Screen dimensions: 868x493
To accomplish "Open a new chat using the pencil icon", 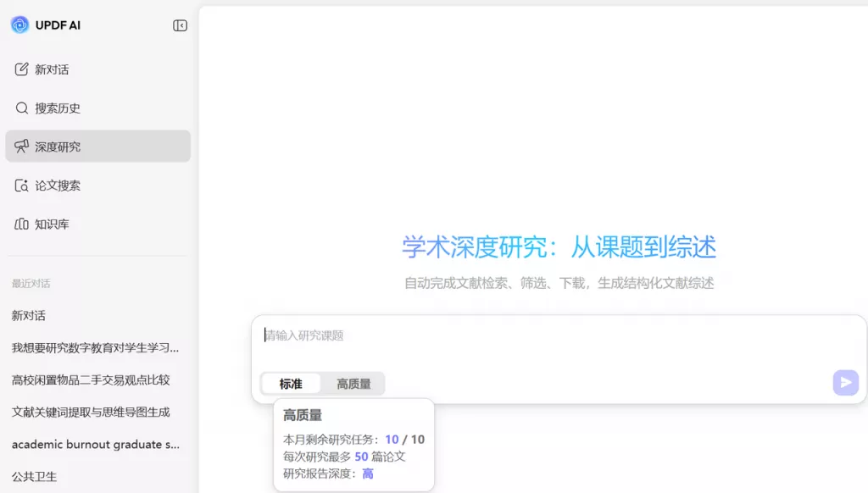I will click(x=22, y=69).
